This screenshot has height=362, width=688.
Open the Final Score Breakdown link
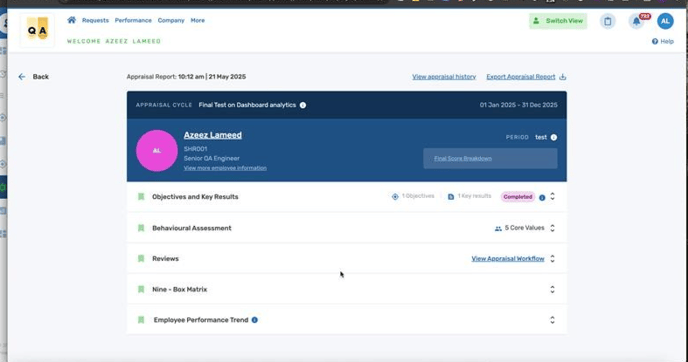(x=462, y=158)
